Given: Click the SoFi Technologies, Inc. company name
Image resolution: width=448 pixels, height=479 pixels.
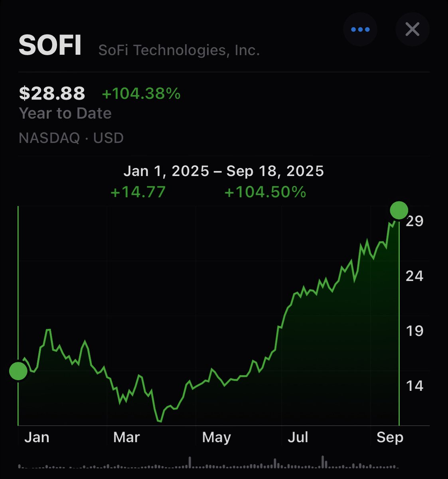Looking at the screenshot, I should pos(179,51).
